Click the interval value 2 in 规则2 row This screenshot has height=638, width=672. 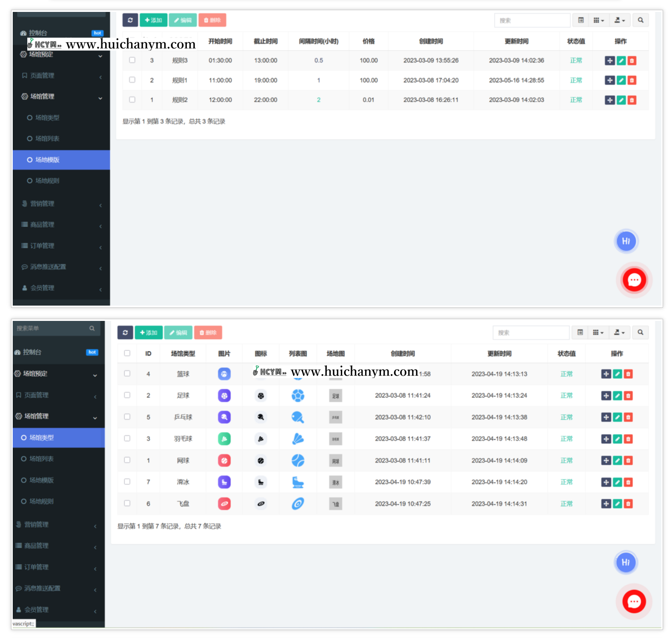click(x=318, y=100)
